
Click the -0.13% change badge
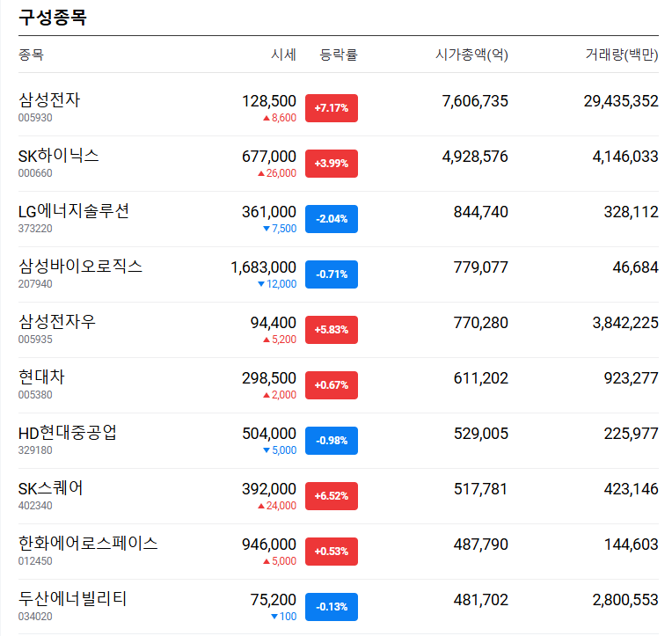click(x=332, y=607)
